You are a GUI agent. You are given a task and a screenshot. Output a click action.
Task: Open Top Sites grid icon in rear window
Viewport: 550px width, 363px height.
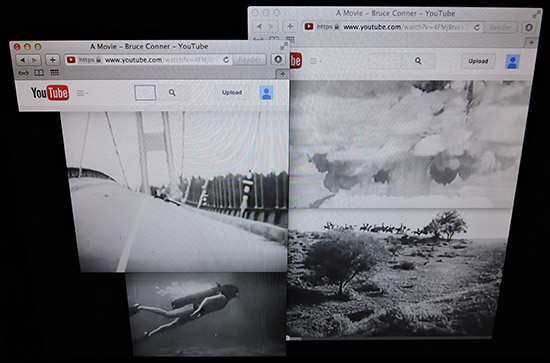point(290,39)
